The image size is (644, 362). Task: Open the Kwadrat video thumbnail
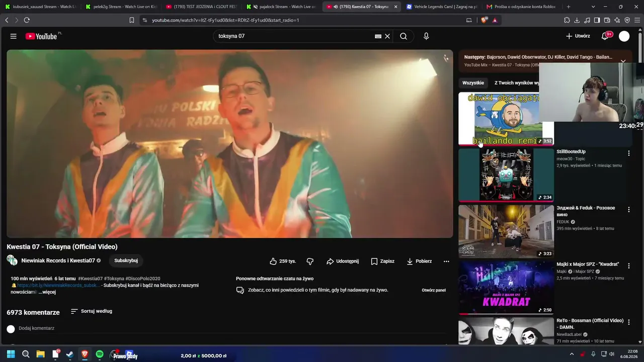[506, 288]
